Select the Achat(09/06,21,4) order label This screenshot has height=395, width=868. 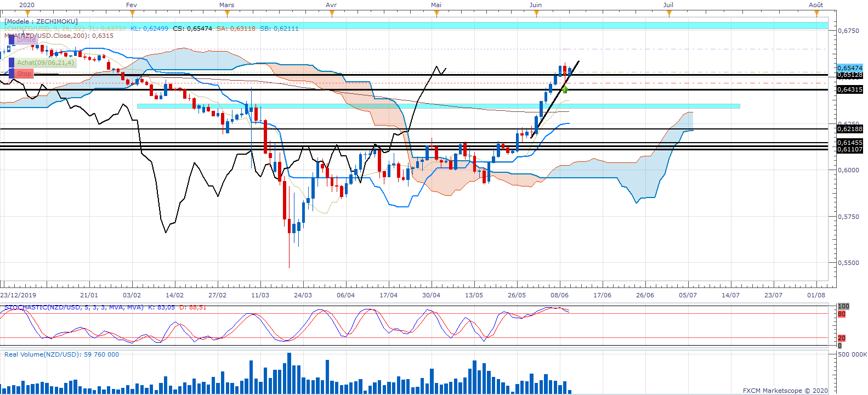click(x=45, y=63)
